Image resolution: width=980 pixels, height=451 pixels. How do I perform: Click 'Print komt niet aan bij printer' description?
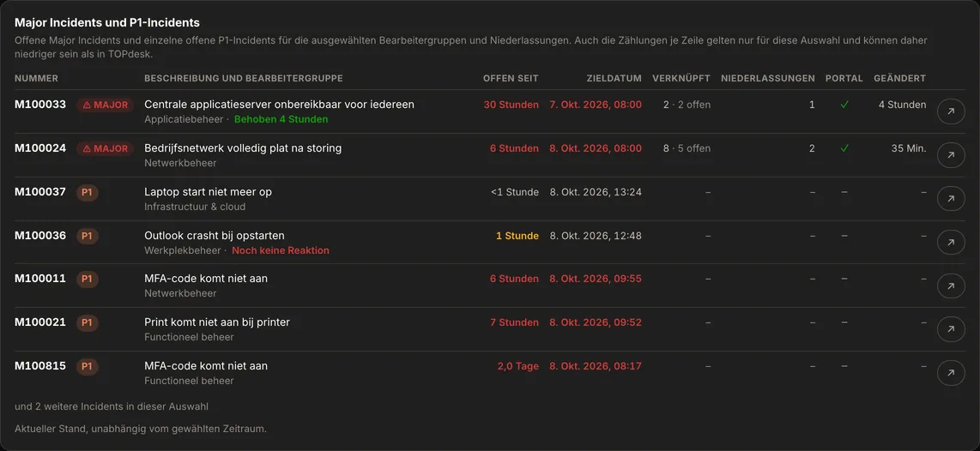click(x=217, y=323)
